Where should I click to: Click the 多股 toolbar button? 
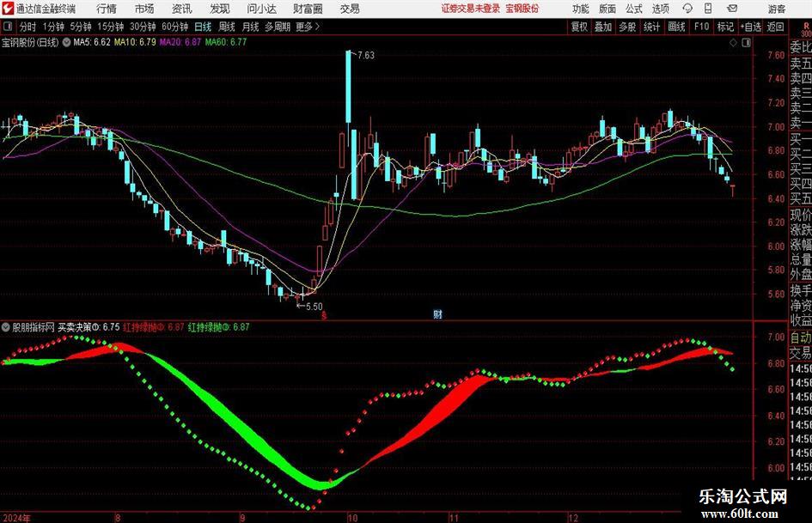click(x=627, y=27)
